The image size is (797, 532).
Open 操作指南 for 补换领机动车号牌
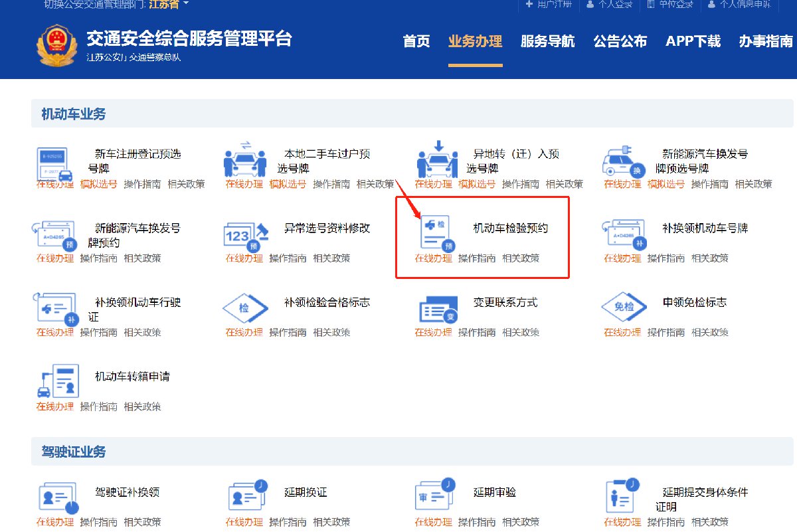pos(666,258)
